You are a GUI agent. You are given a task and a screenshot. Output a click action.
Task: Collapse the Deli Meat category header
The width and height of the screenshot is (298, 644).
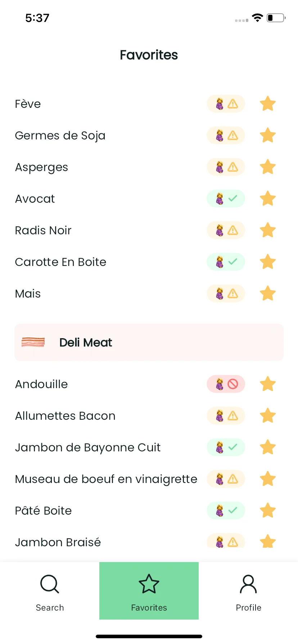[x=149, y=342]
